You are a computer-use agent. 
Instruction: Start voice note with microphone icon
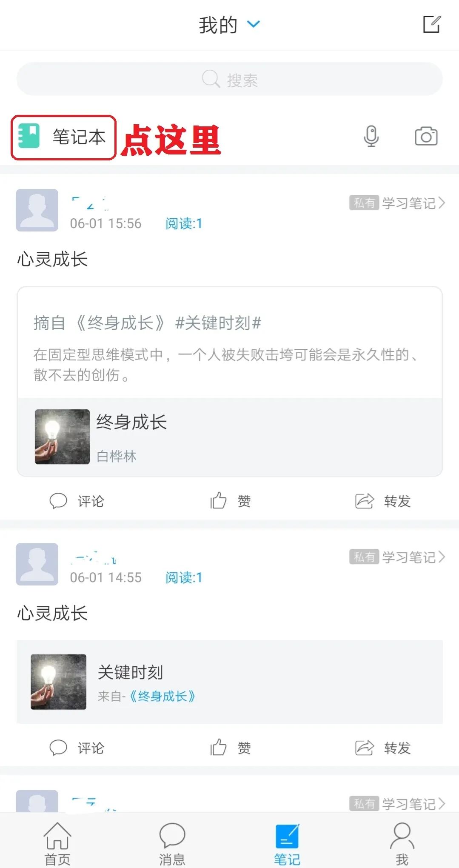coord(371,136)
